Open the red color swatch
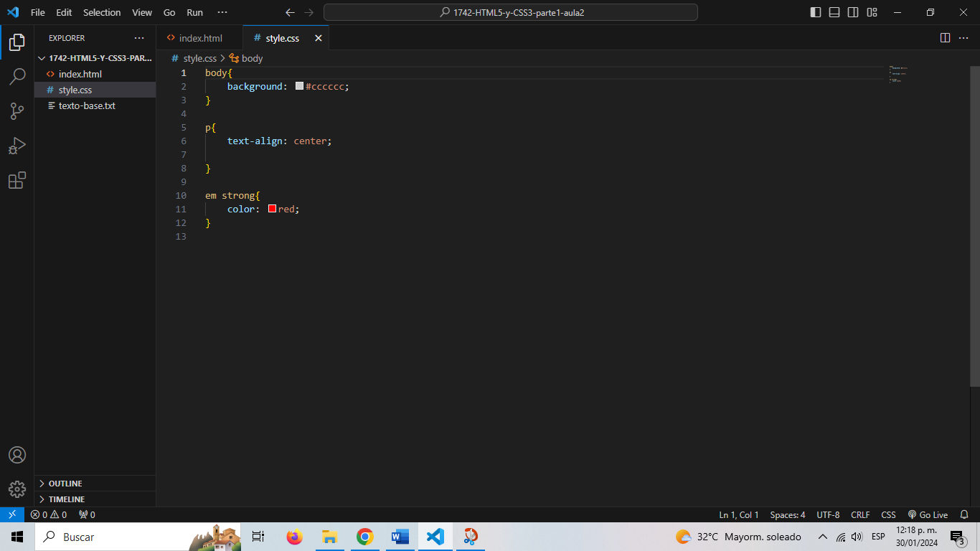The height and width of the screenshot is (551, 980). click(273, 209)
